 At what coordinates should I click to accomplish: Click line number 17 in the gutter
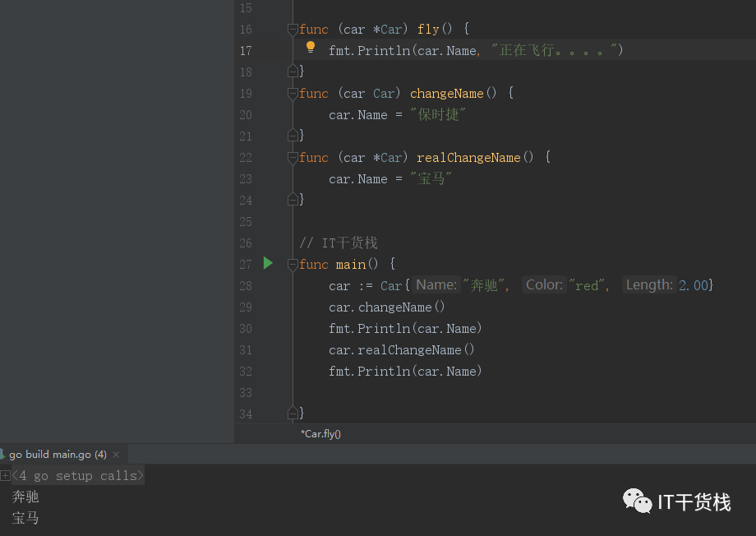click(x=246, y=51)
